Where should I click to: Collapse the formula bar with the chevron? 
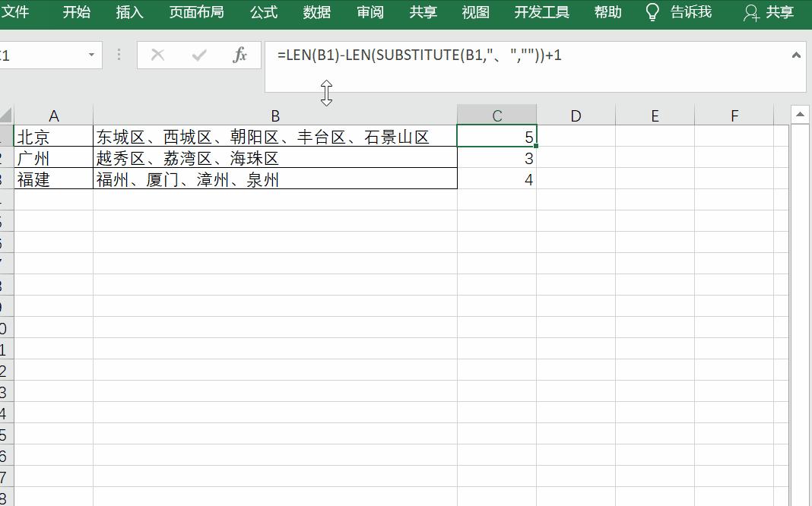coord(798,55)
